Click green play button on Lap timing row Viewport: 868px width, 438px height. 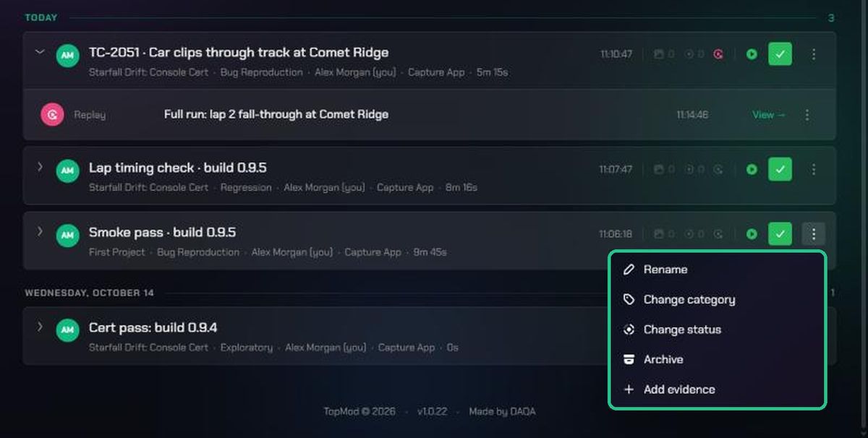pyautogui.click(x=752, y=170)
